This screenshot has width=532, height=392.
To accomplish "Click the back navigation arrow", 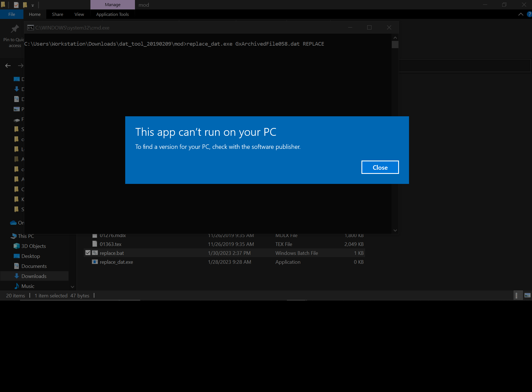I will point(8,65).
